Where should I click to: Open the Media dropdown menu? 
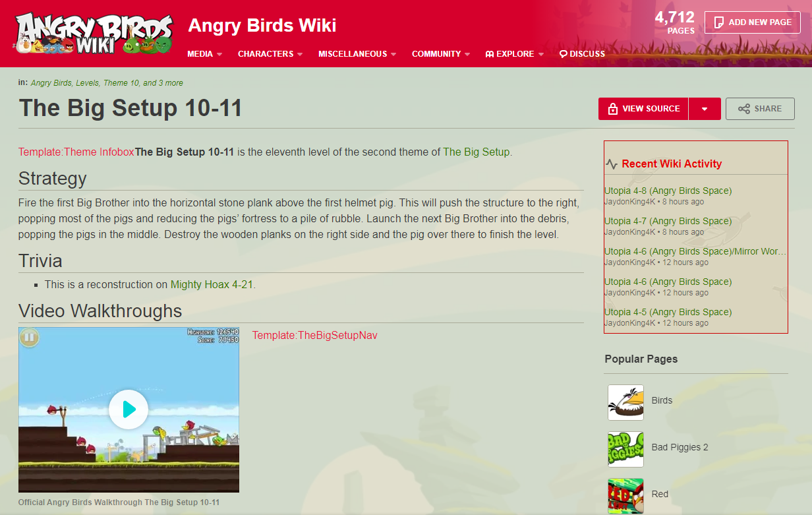tap(205, 54)
